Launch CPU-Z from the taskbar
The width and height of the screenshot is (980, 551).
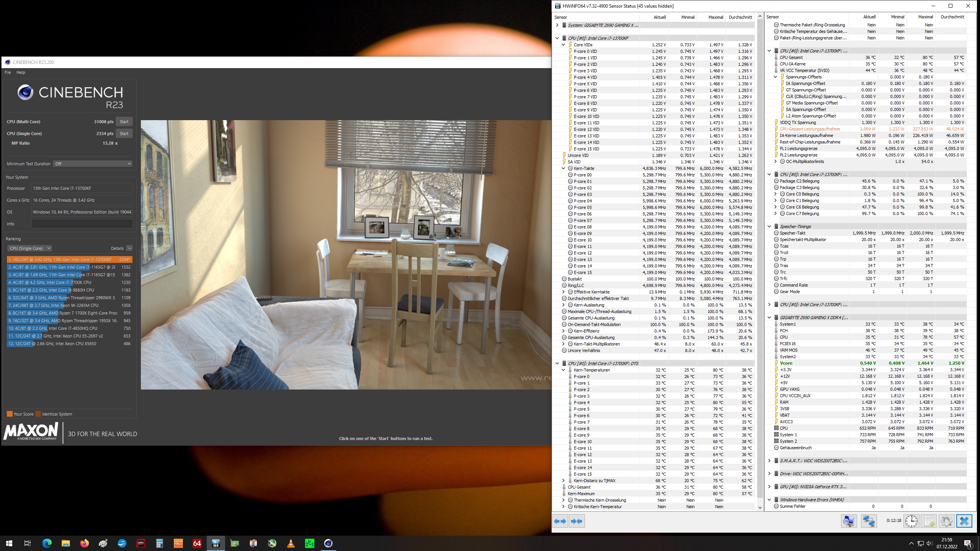click(x=178, y=543)
